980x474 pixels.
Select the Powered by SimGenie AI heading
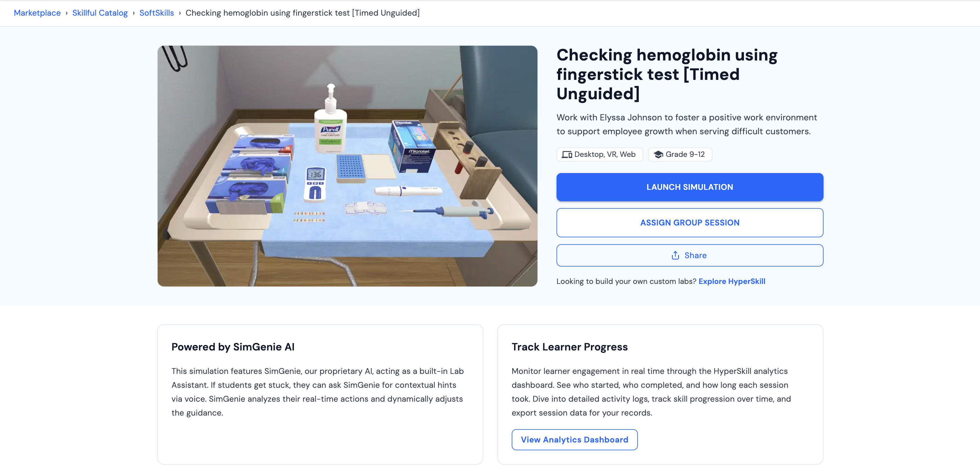coord(233,347)
